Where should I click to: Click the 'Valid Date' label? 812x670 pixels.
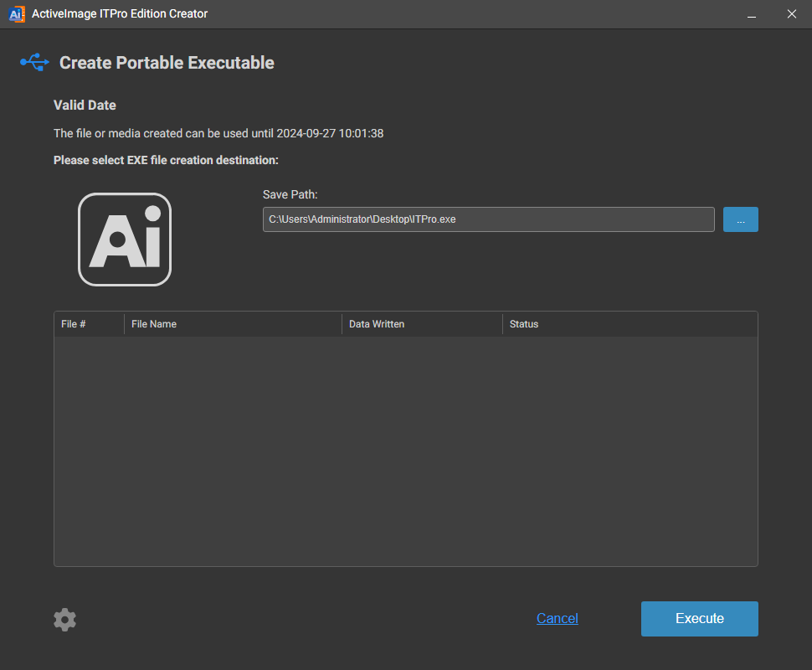coord(85,106)
